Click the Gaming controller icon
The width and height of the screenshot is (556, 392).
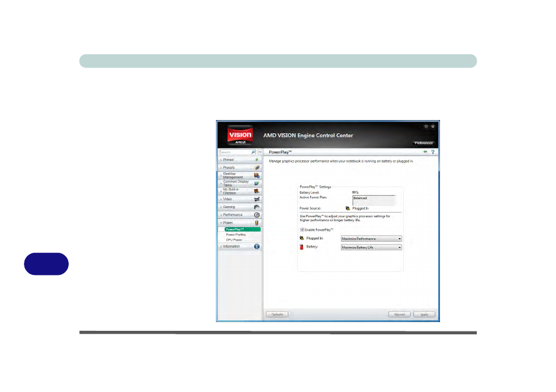pos(256,207)
